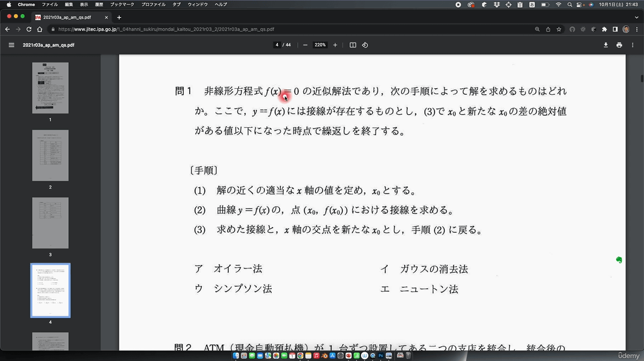Screen dimensions: 644x361
Task: Open Chrome three-dot menu
Action: click(x=637, y=29)
